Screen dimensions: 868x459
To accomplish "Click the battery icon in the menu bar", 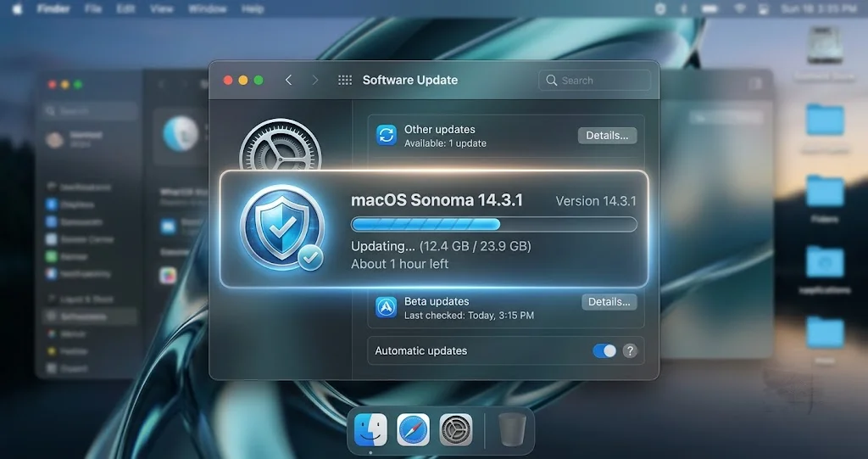I will coord(709,8).
